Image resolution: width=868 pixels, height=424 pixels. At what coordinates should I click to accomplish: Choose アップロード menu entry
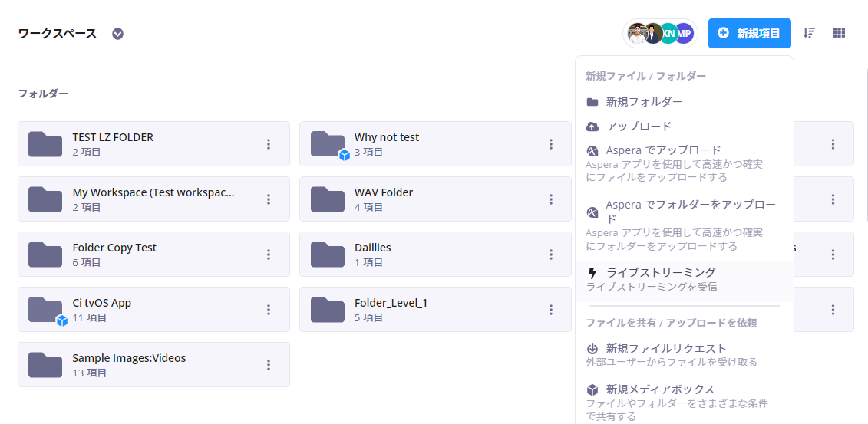[639, 127]
